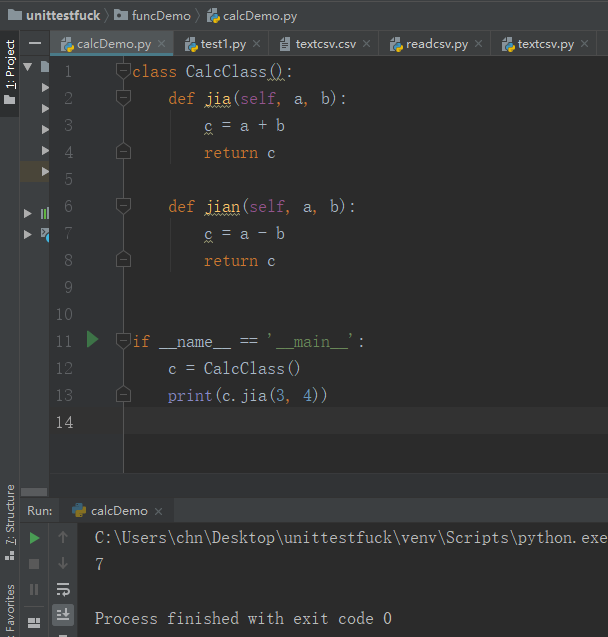Toggle the Structure tool window
The image size is (608, 637).
[10, 522]
